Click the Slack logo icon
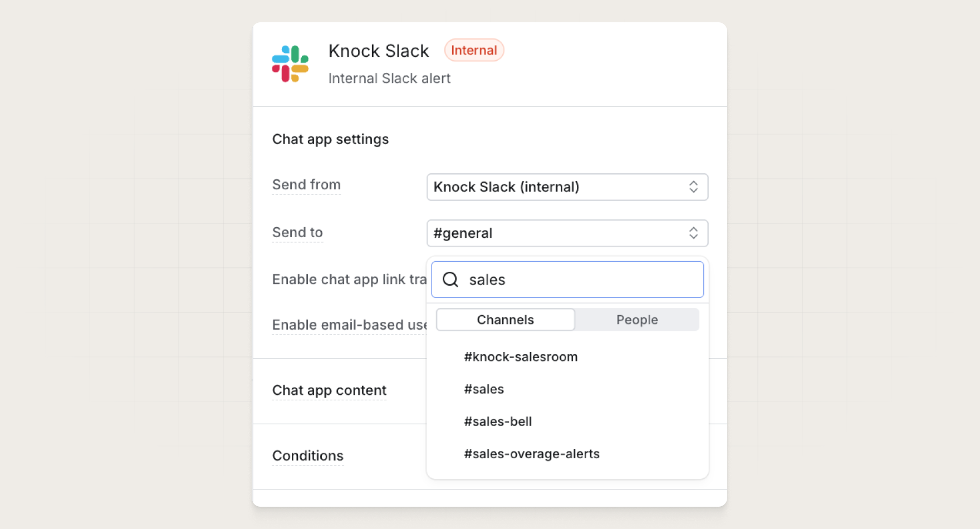 coord(290,63)
